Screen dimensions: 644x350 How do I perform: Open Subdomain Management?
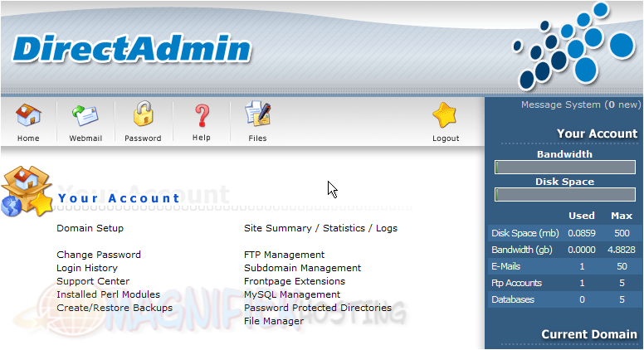tap(303, 268)
